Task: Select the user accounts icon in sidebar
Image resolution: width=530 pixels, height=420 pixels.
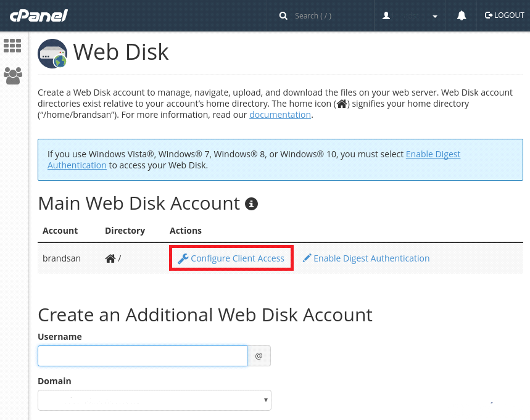Action: tap(12, 75)
